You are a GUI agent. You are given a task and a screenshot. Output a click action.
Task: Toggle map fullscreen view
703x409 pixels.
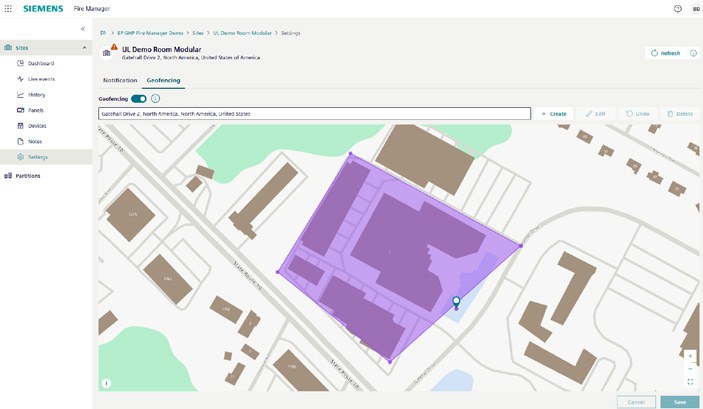[x=690, y=382]
